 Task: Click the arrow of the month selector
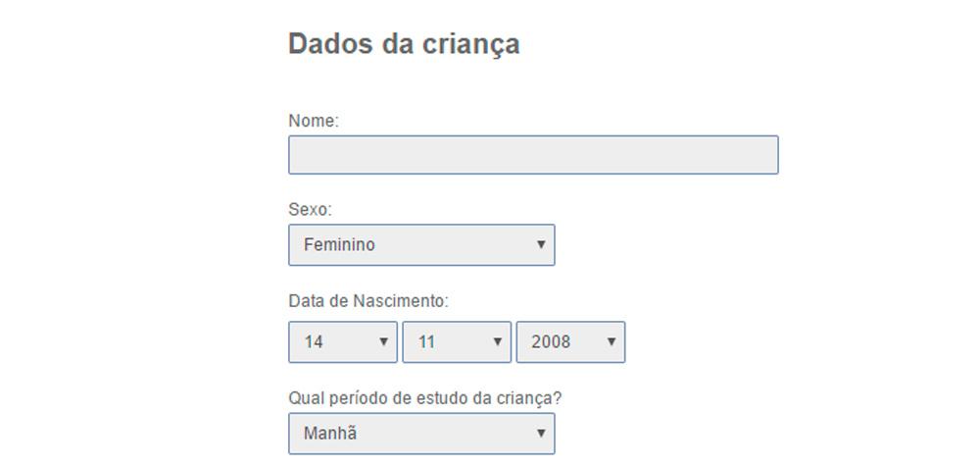(x=497, y=342)
